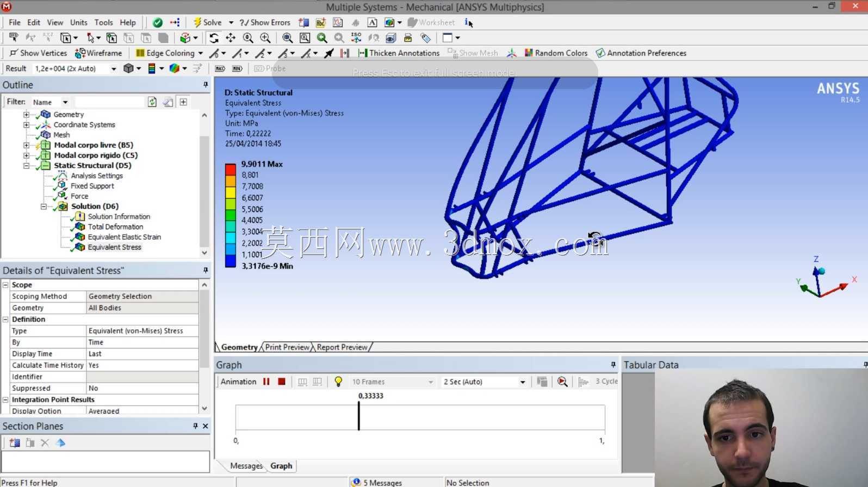This screenshot has height=487, width=868.
Task: Click the 5 Messages status bar entry
Action: (378, 483)
